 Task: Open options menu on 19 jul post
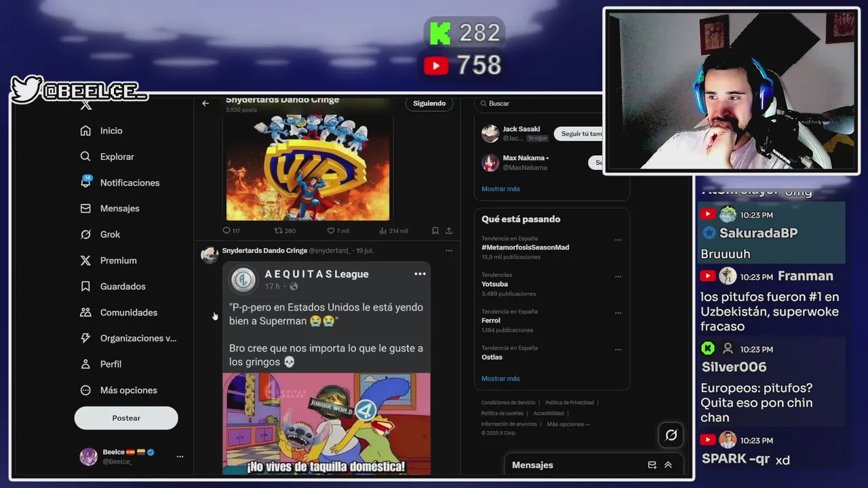pos(449,251)
